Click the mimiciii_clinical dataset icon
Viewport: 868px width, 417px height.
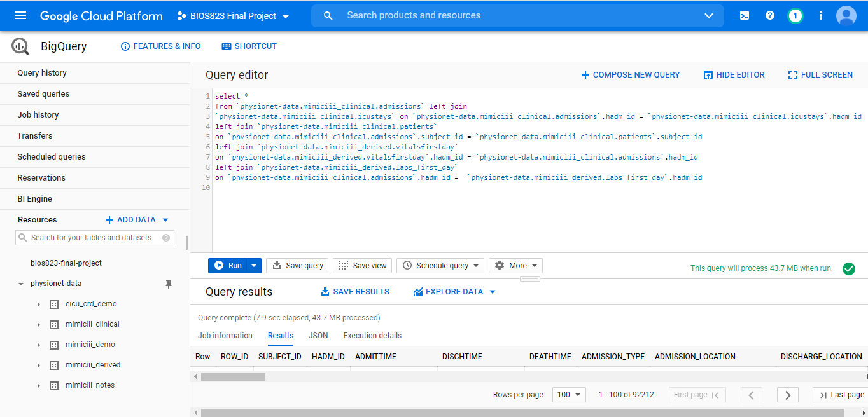54,324
